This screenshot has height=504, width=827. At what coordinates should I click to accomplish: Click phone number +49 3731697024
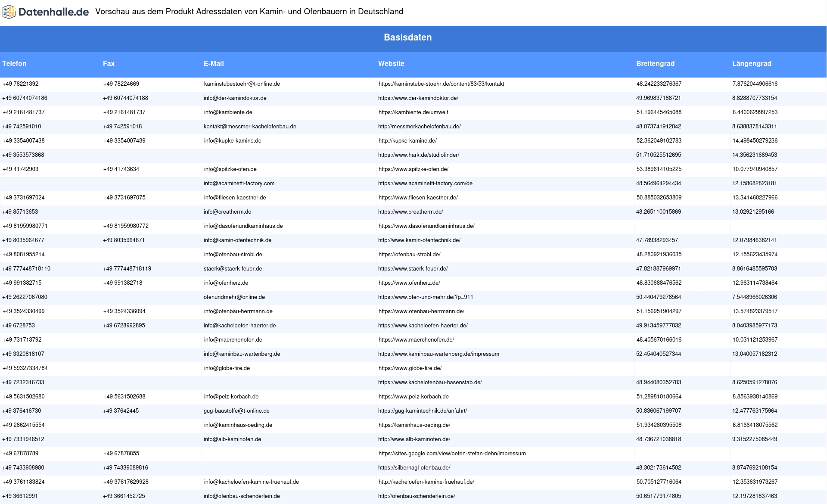click(23, 198)
